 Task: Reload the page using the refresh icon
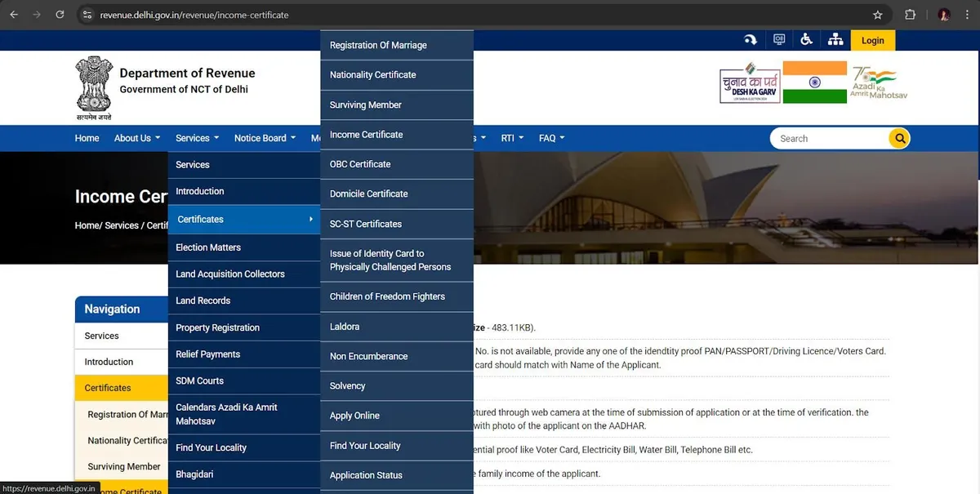coord(60,15)
